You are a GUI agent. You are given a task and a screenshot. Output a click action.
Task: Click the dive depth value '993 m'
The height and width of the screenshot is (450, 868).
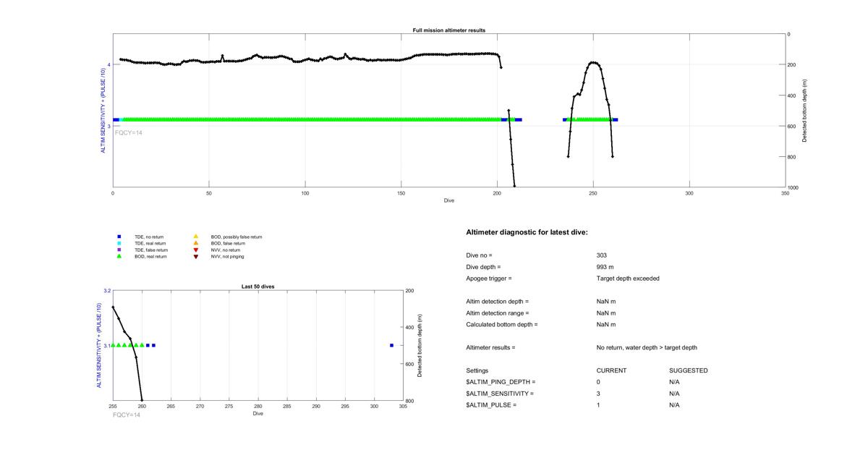tap(605, 267)
